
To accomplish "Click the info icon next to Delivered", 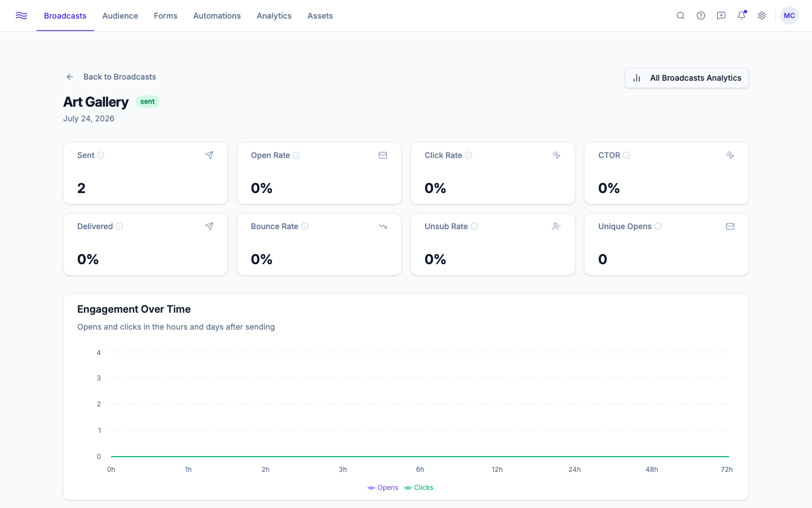I will pyautogui.click(x=120, y=226).
